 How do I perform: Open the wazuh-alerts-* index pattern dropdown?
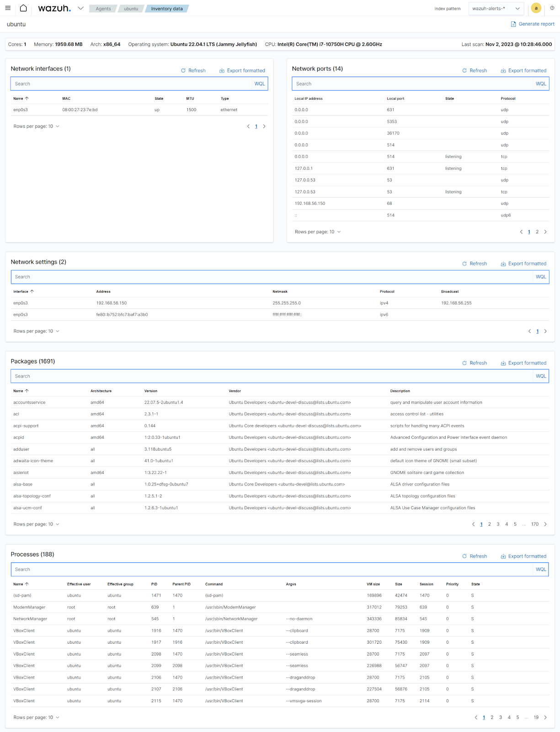[496, 9]
